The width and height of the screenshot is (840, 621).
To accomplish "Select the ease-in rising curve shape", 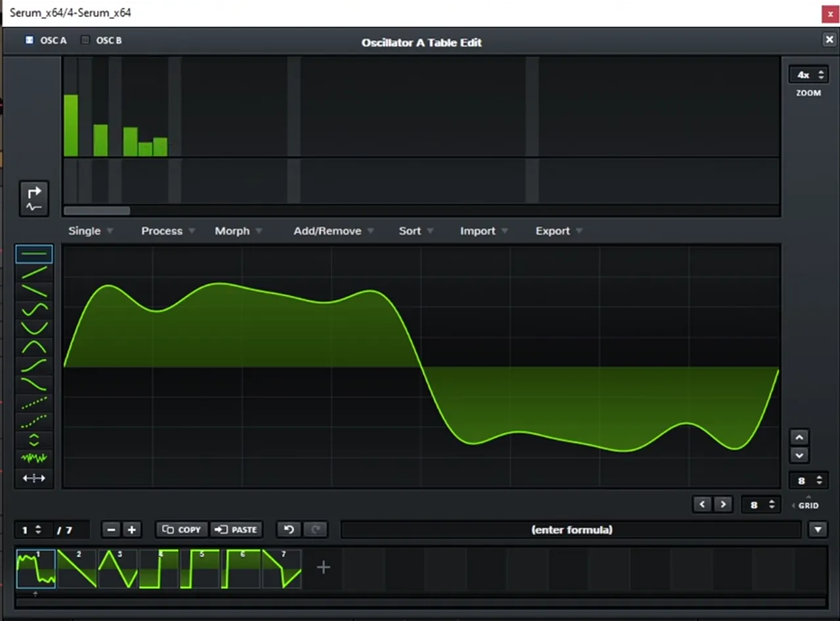I will click(x=34, y=366).
